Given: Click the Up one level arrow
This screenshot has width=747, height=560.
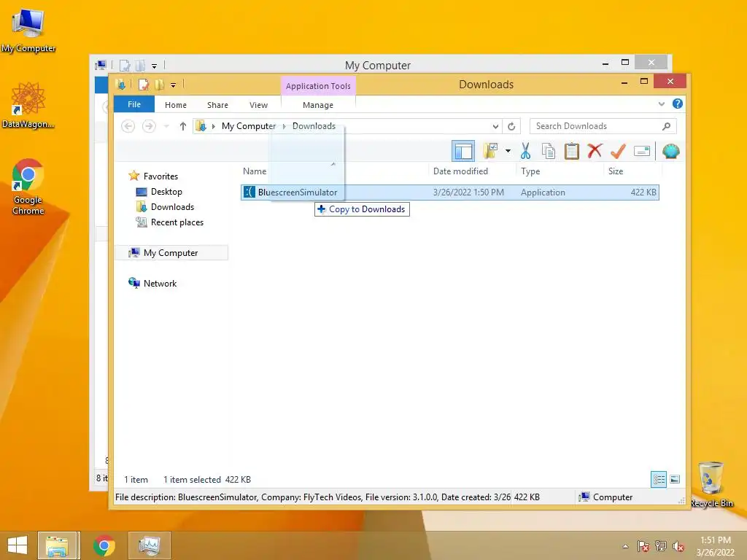Looking at the screenshot, I should tap(183, 126).
